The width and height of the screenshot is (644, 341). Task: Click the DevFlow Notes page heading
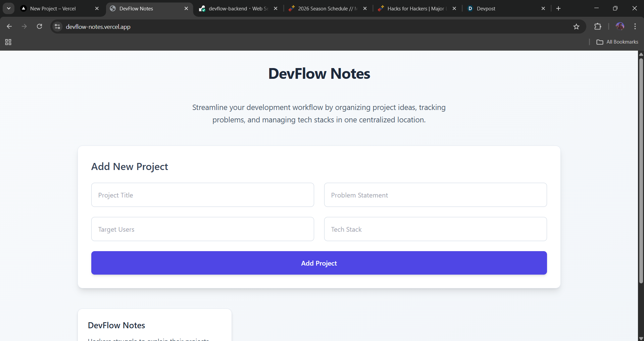pos(319,73)
